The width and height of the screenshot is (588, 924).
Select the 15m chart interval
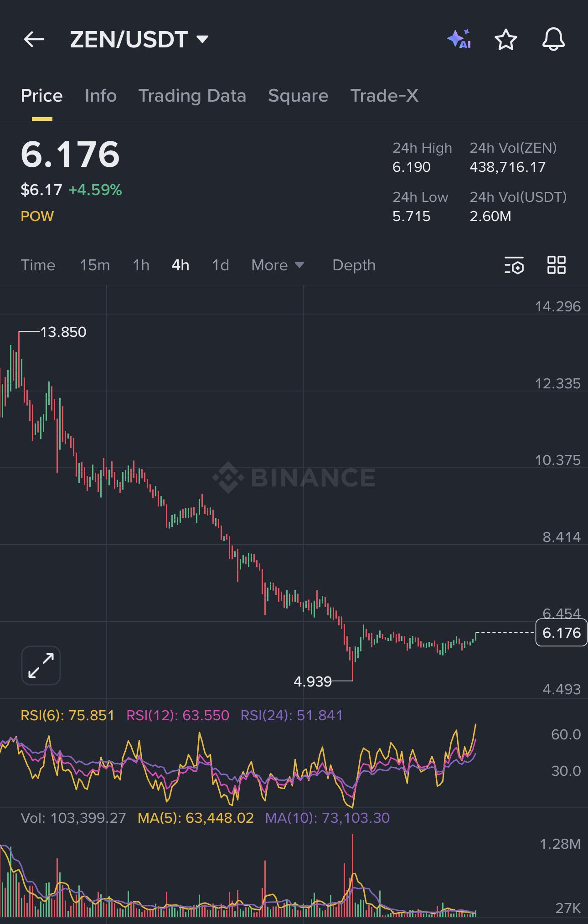pyautogui.click(x=95, y=265)
